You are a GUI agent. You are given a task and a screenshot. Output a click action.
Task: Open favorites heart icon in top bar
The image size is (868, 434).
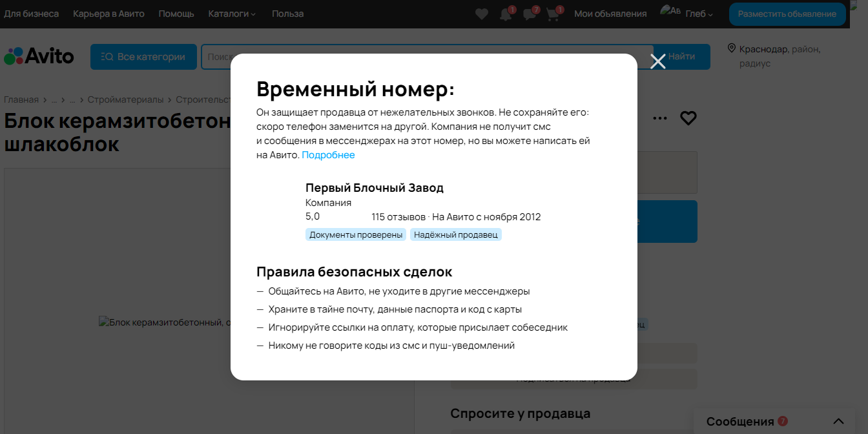point(481,14)
